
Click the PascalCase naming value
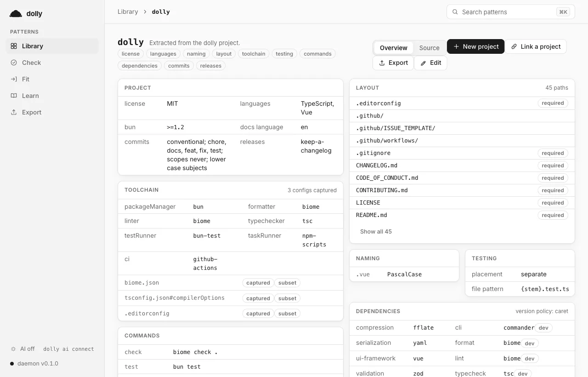pos(404,274)
